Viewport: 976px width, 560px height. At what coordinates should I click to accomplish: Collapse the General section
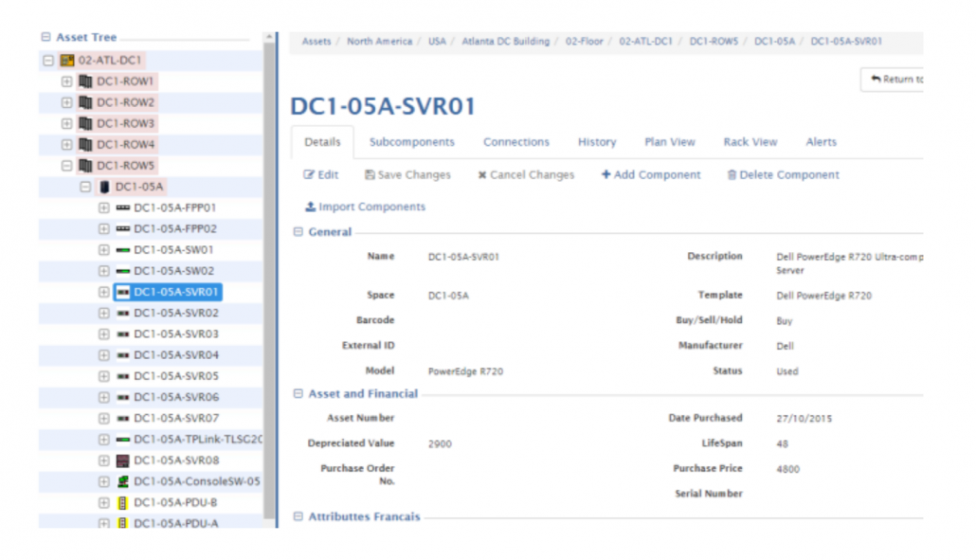(x=298, y=232)
